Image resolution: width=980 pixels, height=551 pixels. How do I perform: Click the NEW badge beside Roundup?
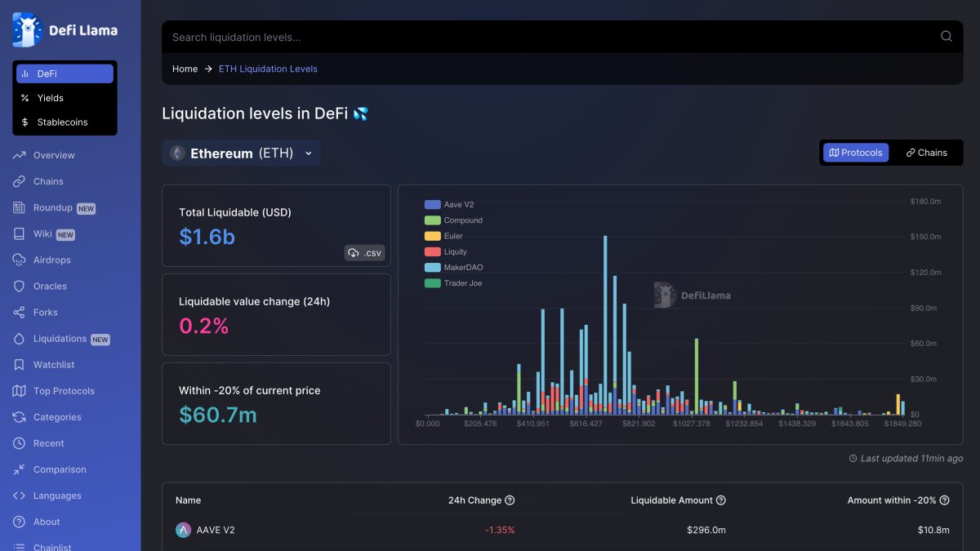[x=87, y=208]
